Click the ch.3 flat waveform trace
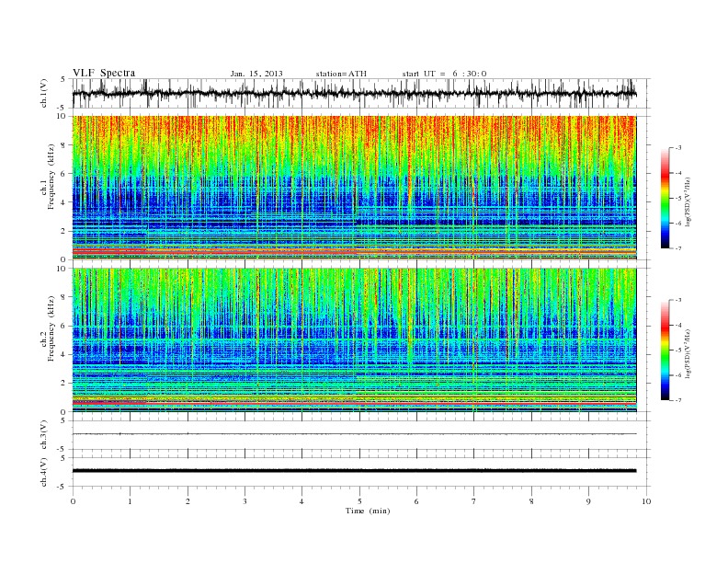 click(x=354, y=434)
